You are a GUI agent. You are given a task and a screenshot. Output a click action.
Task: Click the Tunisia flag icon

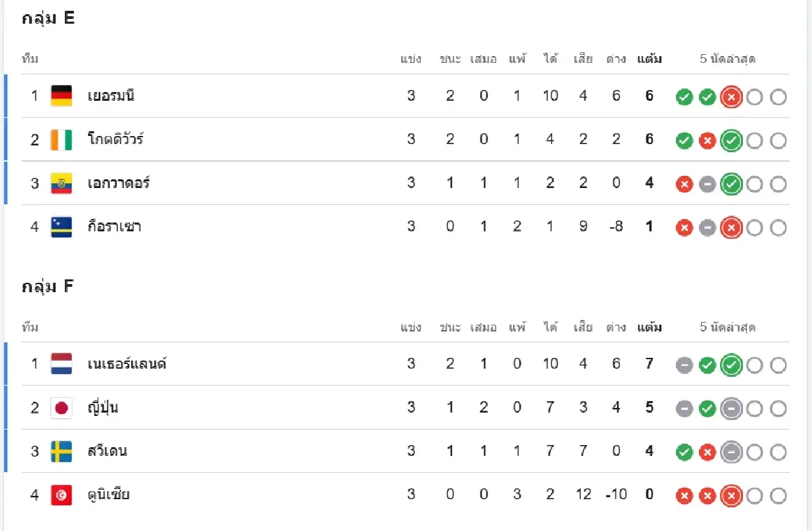61,494
